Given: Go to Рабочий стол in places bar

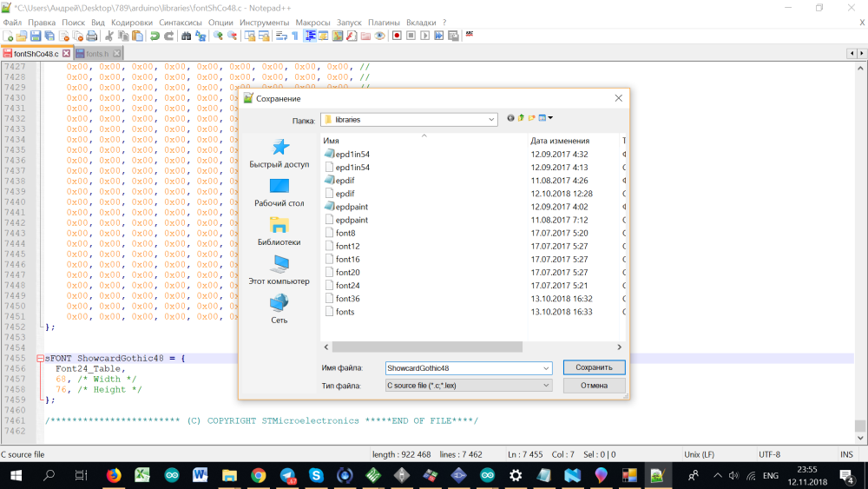Looking at the screenshot, I should click(x=279, y=193).
